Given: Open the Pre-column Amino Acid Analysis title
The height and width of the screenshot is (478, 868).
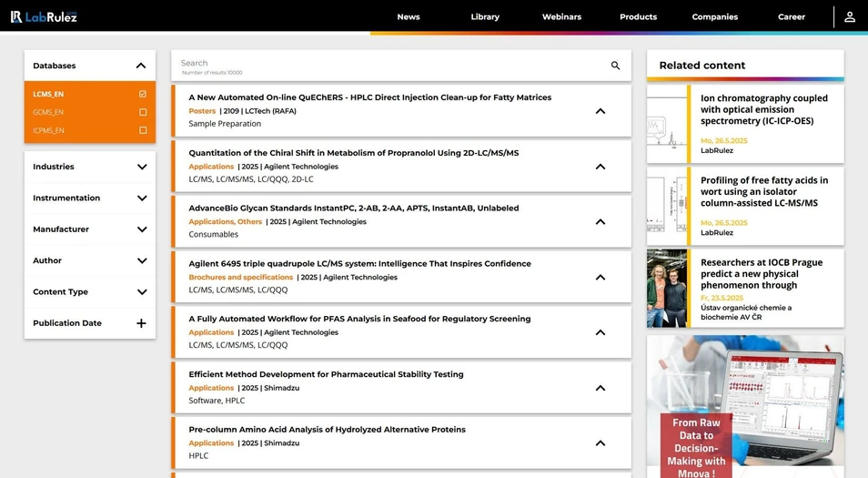Looking at the screenshot, I should point(327,430).
